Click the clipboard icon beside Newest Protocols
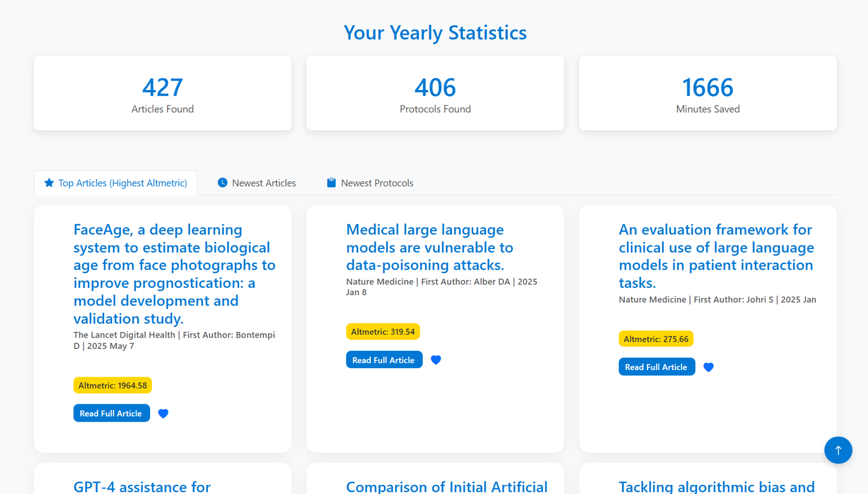This screenshot has height=494, width=868. tap(331, 182)
